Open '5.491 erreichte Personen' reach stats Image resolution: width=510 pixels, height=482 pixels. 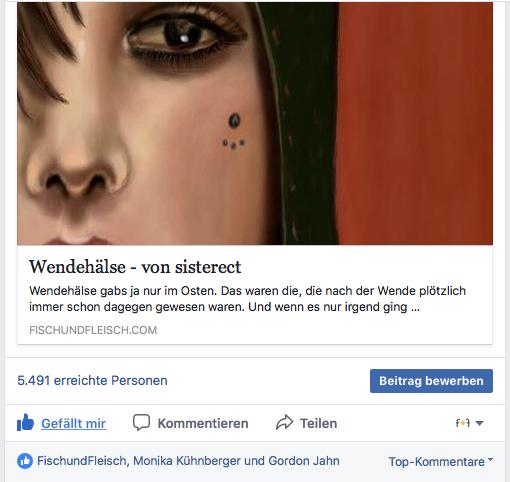[92, 380]
